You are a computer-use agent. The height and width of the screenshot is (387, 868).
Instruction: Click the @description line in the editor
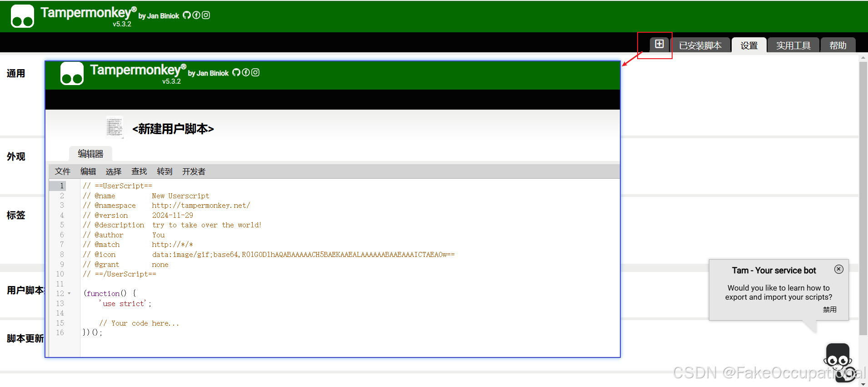(x=172, y=225)
